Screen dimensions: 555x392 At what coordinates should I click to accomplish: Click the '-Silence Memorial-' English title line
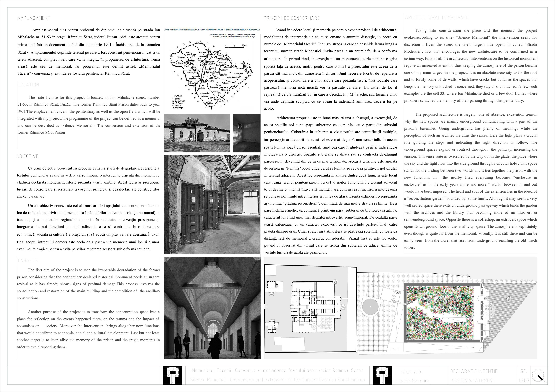(x=277, y=380)
